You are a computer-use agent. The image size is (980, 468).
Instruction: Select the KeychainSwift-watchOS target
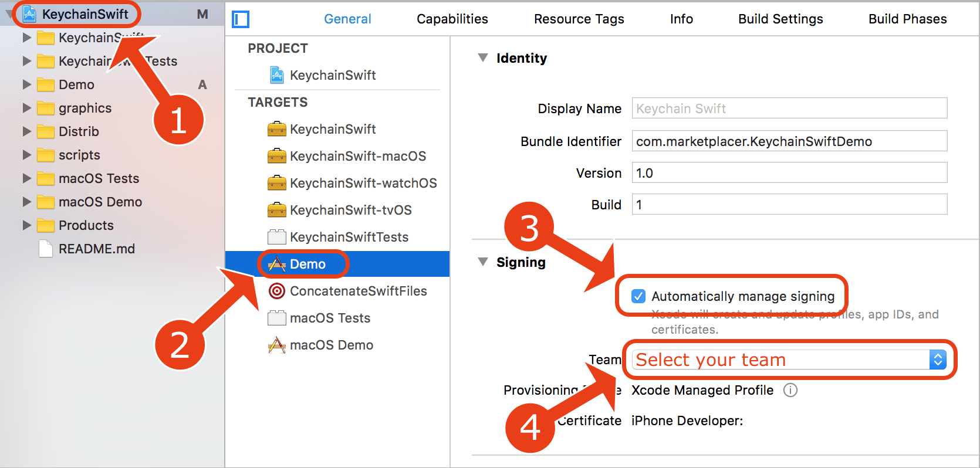(363, 182)
